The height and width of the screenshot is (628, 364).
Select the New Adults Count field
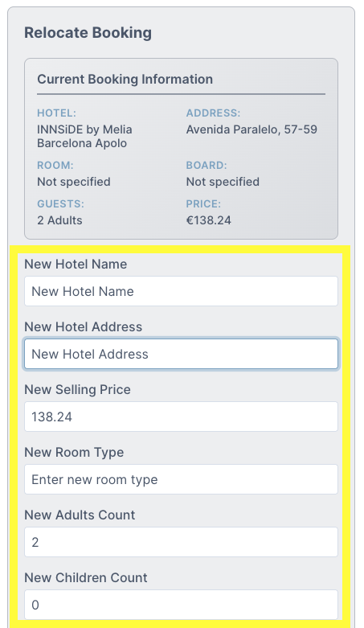click(181, 542)
